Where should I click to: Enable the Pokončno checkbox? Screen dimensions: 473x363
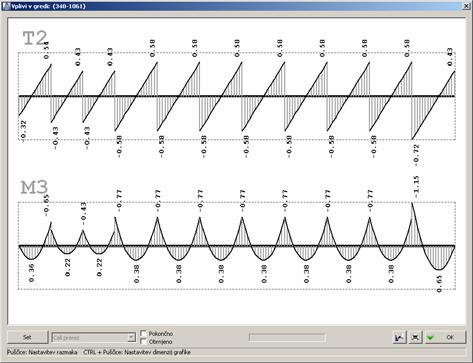[x=144, y=333]
